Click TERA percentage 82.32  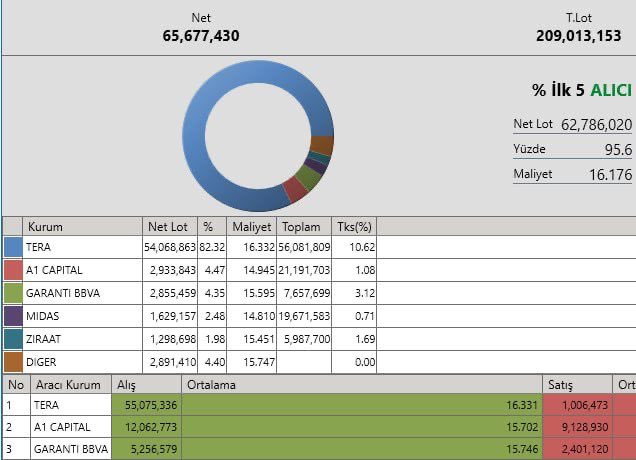[212, 247]
